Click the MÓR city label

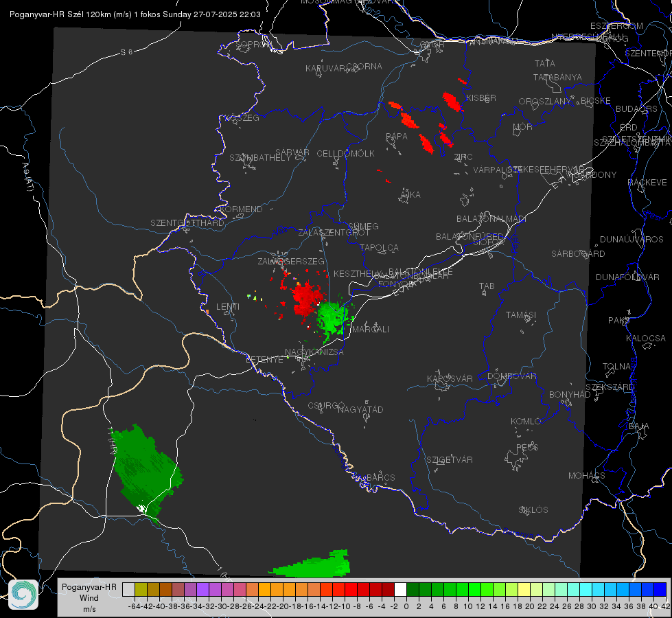523,126
